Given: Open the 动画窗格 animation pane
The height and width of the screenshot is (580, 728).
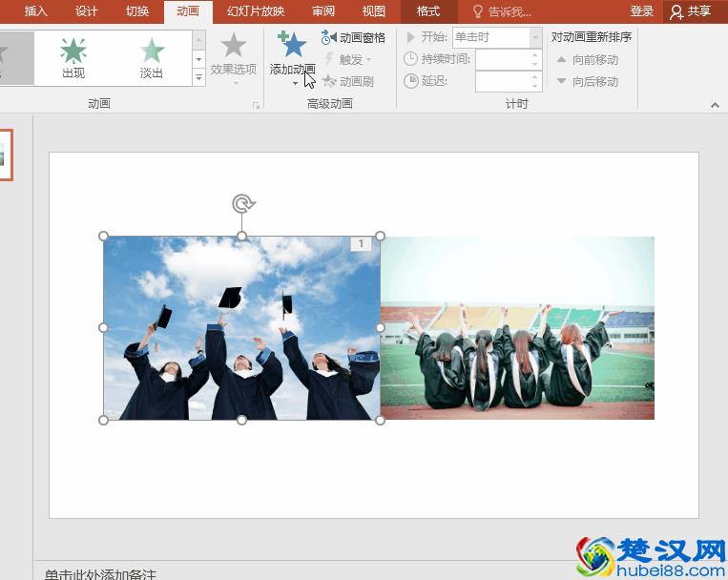Looking at the screenshot, I should point(353,37).
